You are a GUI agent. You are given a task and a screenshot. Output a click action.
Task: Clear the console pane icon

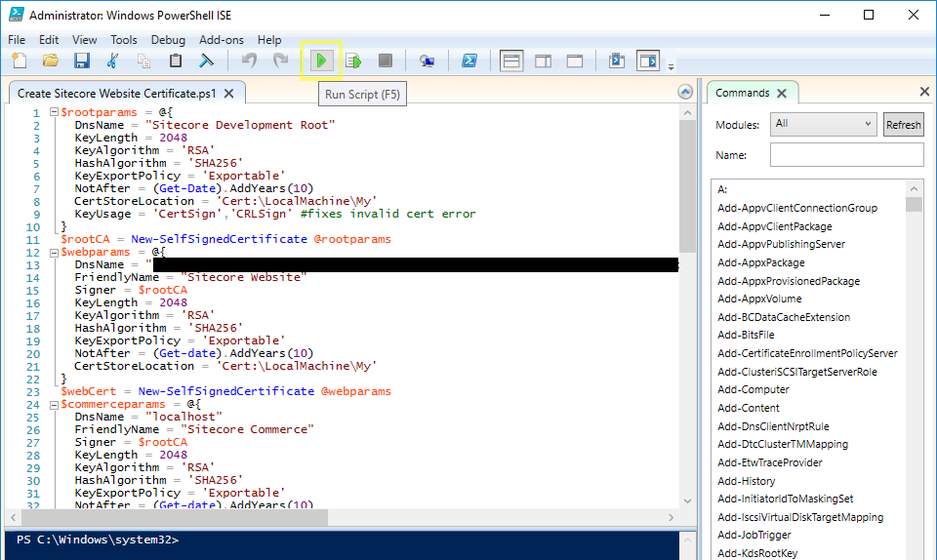[206, 60]
